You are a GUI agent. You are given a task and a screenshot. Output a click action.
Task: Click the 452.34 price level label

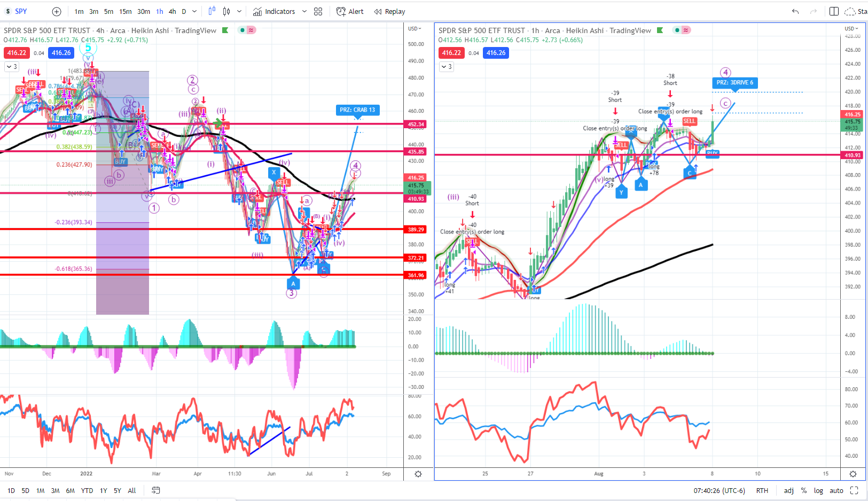click(416, 124)
